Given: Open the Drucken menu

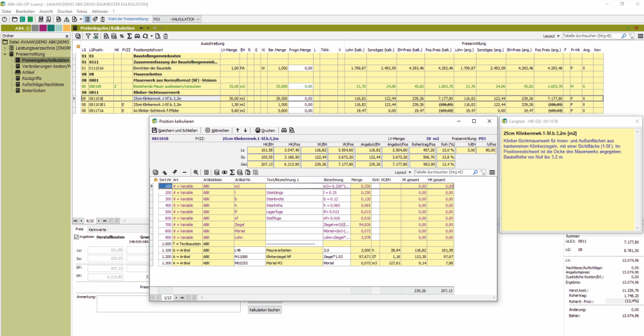Looking at the screenshot, I should tap(64, 12).
